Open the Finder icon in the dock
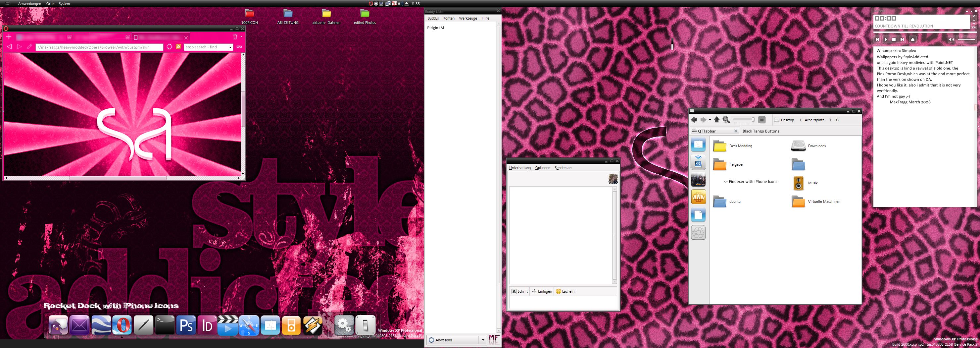The image size is (980, 348). [270, 325]
